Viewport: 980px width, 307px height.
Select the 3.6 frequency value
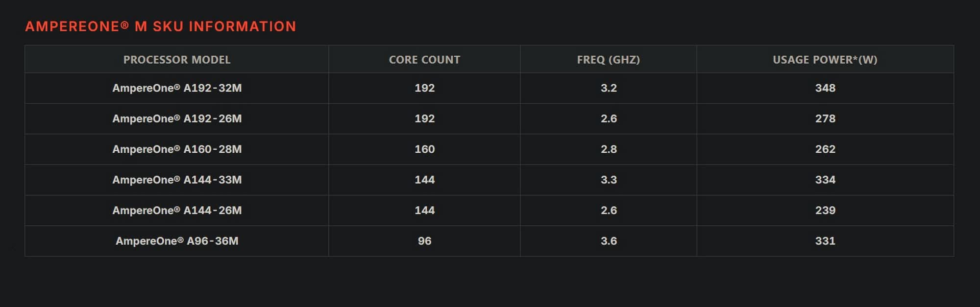pyautogui.click(x=609, y=241)
